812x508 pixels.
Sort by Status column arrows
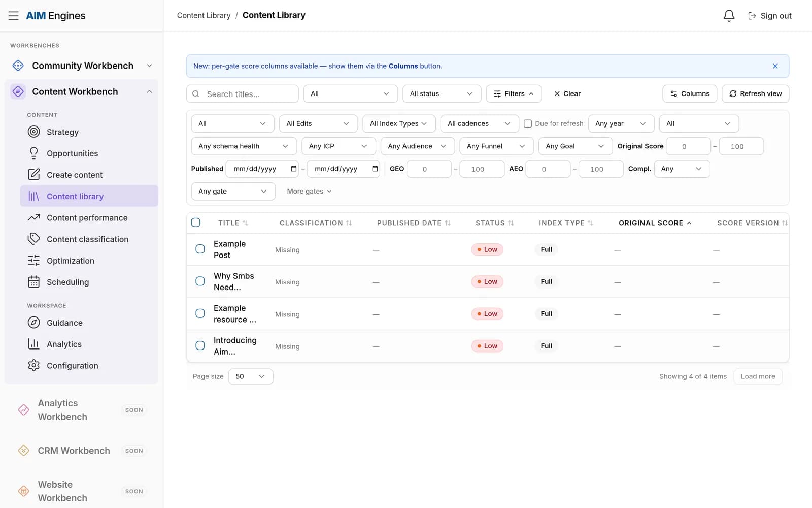511,223
